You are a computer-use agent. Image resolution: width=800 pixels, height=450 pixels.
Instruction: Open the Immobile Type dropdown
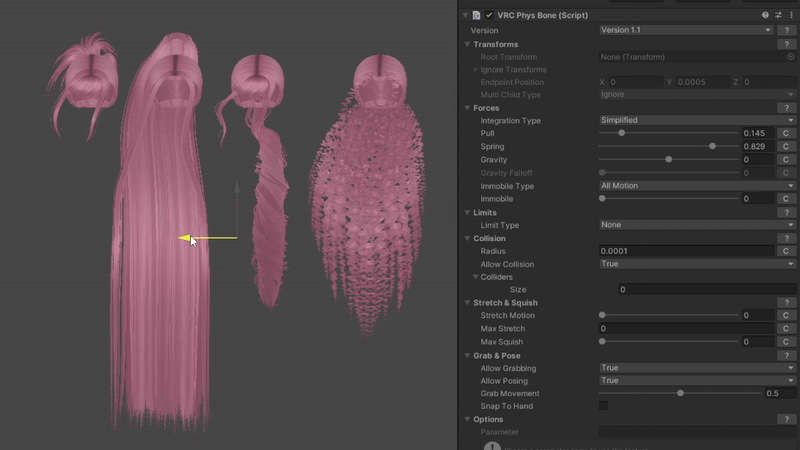point(685,186)
